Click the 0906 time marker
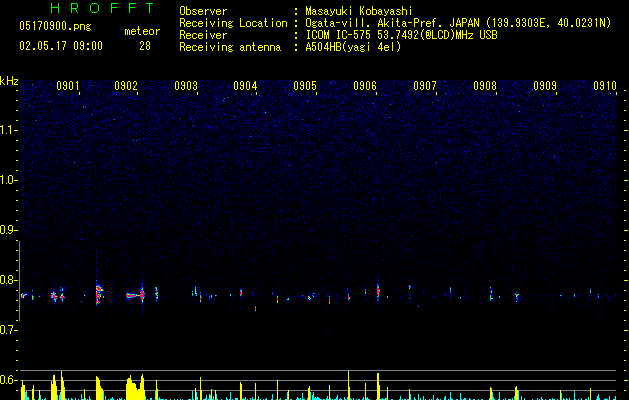This screenshot has width=629, height=400. (x=365, y=86)
